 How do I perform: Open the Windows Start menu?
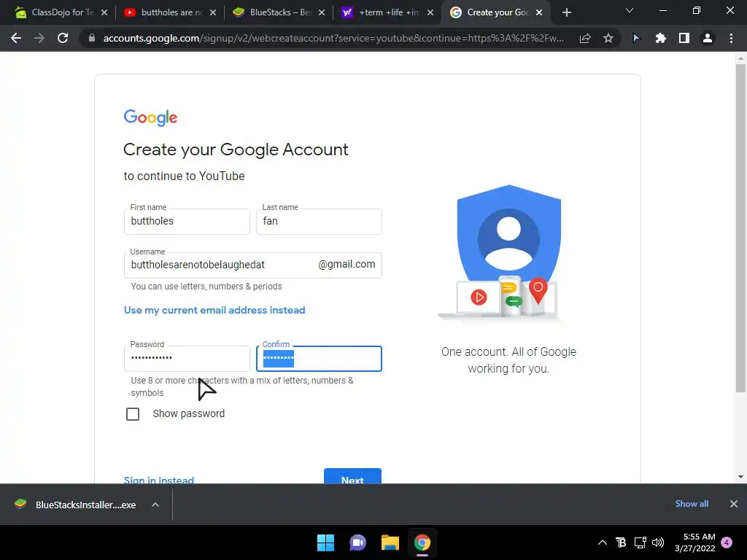(x=326, y=542)
